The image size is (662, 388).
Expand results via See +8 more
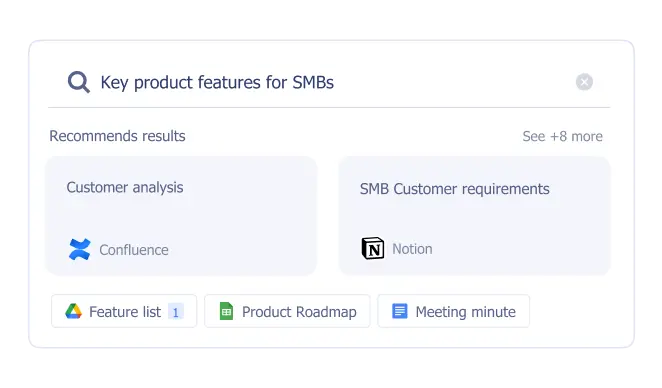(562, 136)
